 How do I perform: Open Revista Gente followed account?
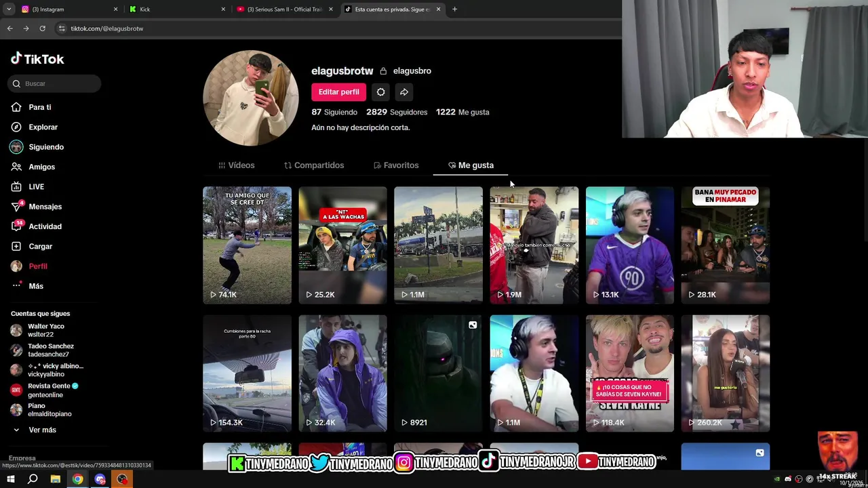pos(48,390)
